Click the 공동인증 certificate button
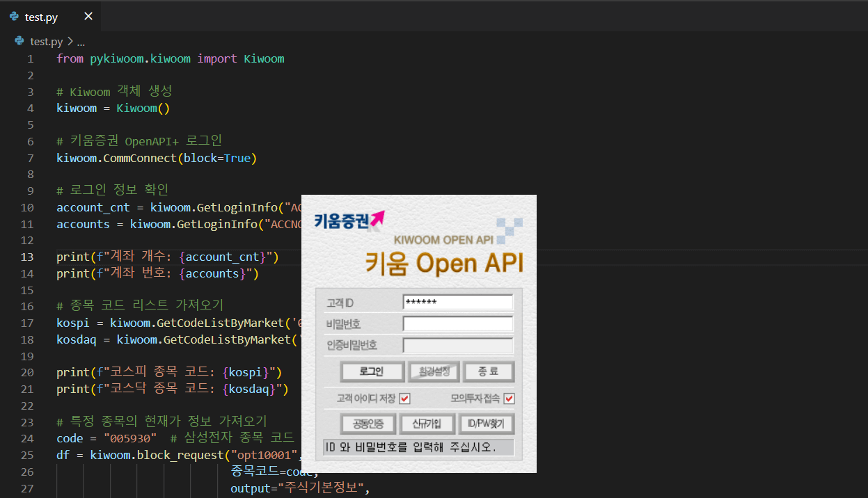The height and width of the screenshot is (498, 868). (368, 424)
